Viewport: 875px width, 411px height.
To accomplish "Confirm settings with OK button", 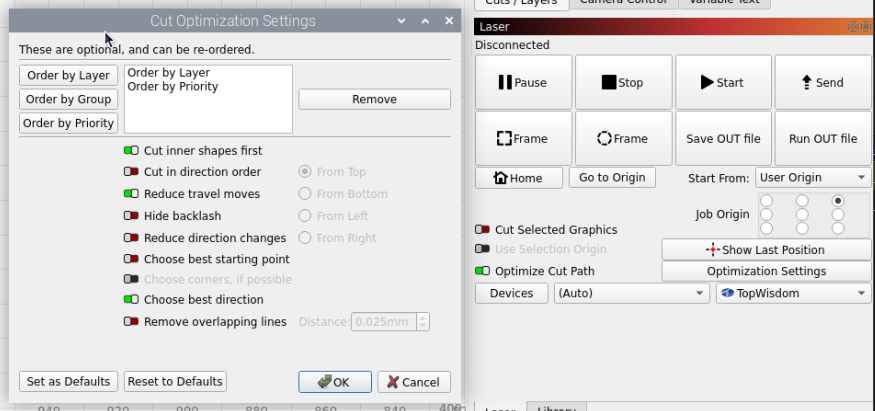I will pyautogui.click(x=335, y=382).
